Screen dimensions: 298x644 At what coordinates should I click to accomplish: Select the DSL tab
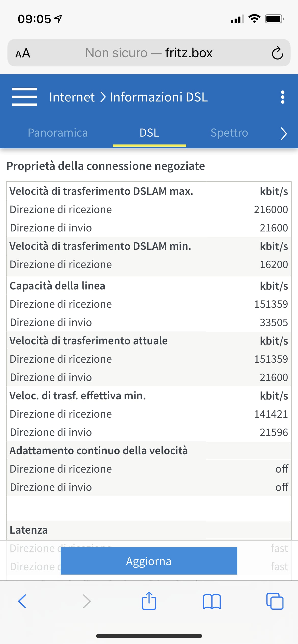(149, 133)
